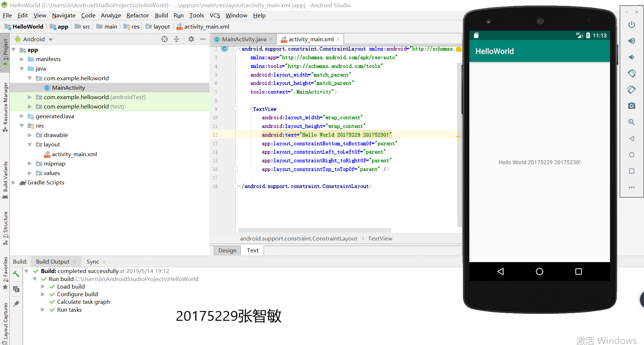This screenshot has width=644, height=345.
Task: Click the Hello World text on emulator screen
Action: tap(539, 162)
